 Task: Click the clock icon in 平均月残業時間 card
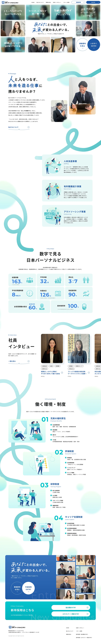30,293
